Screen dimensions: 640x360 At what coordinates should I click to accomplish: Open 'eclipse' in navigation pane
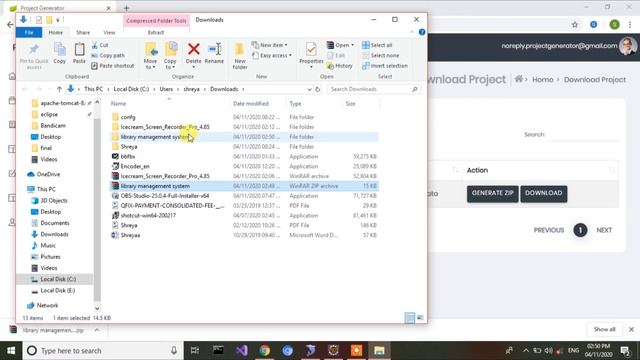coord(49,114)
